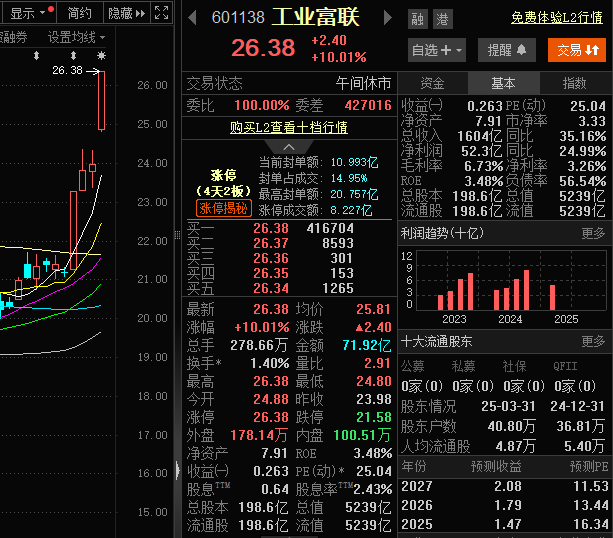Click the second up-down arrow marker above the chart
Screen dimensions: 613x538
coord(73,56)
